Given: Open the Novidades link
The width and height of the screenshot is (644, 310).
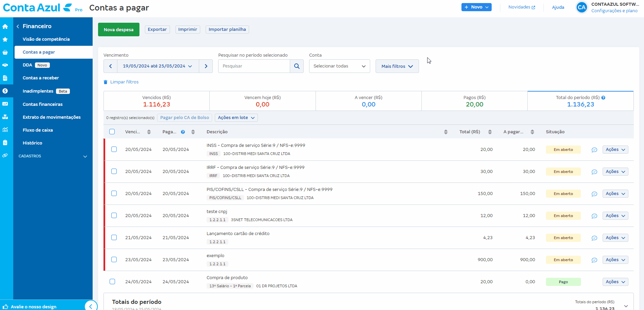Looking at the screenshot, I should click(522, 7).
